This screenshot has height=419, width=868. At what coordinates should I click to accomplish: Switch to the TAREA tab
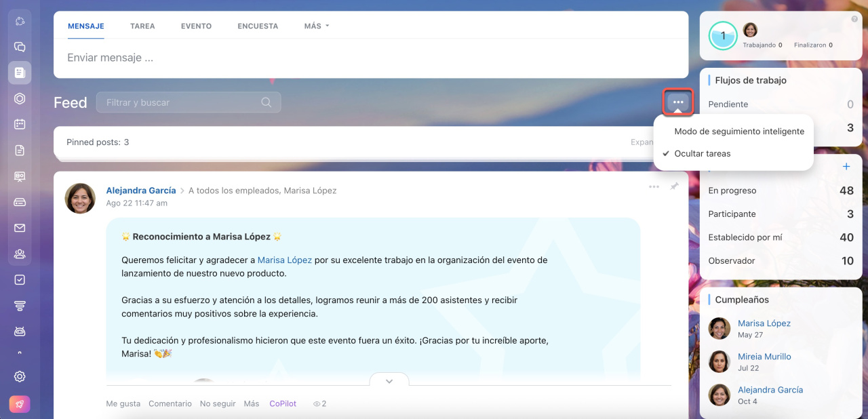142,26
